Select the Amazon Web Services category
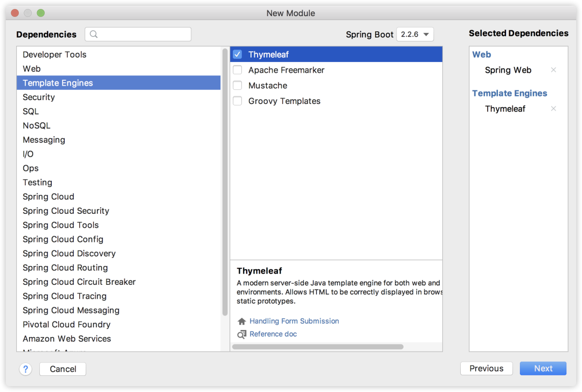The height and width of the screenshot is (392, 582). [x=119, y=339]
